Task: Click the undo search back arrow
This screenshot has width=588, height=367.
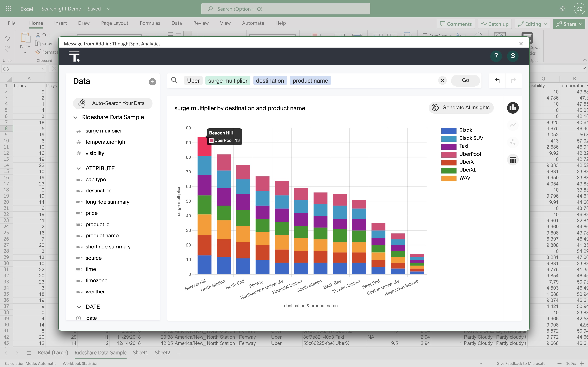Action: (x=497, y=80)
